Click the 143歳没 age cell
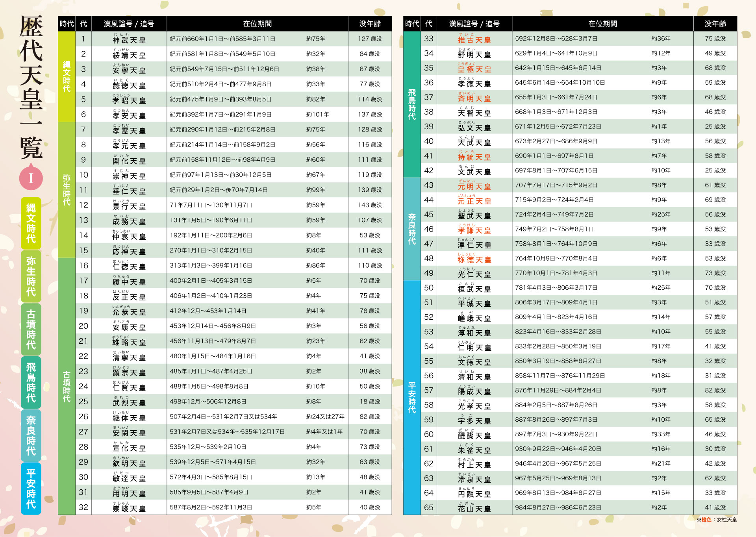 370,205
